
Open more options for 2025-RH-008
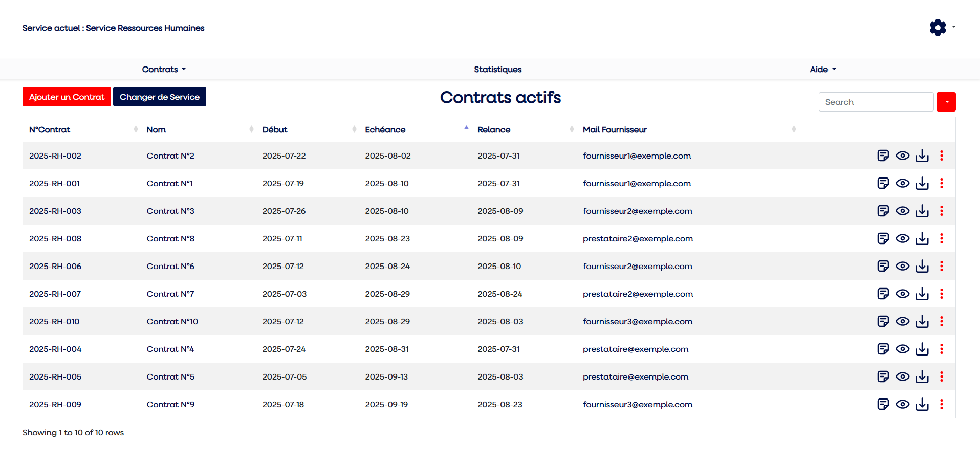(942, 238)
